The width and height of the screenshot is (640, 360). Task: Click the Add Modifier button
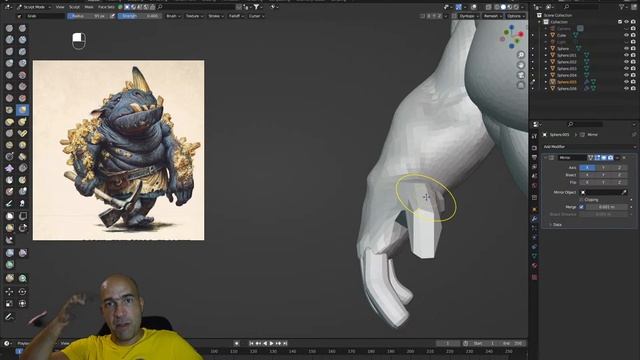pos(589,147)
